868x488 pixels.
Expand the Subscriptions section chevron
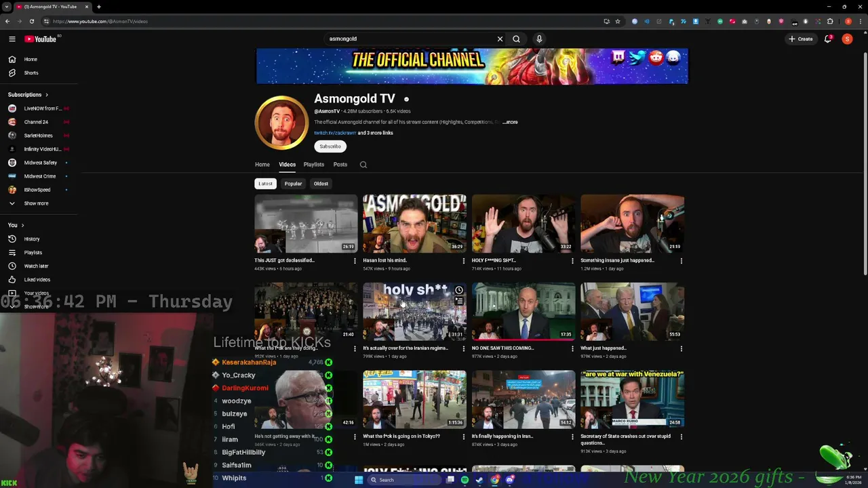(x=47, y=95)
